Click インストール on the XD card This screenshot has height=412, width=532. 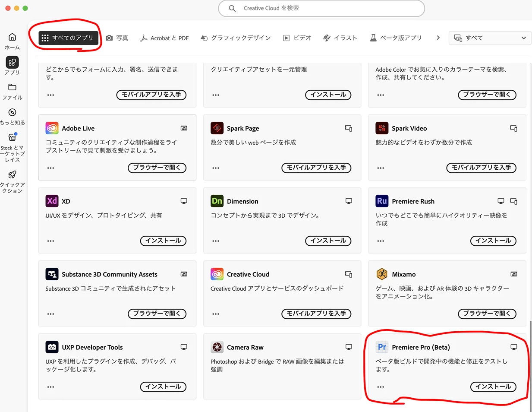tap(163, 241)
